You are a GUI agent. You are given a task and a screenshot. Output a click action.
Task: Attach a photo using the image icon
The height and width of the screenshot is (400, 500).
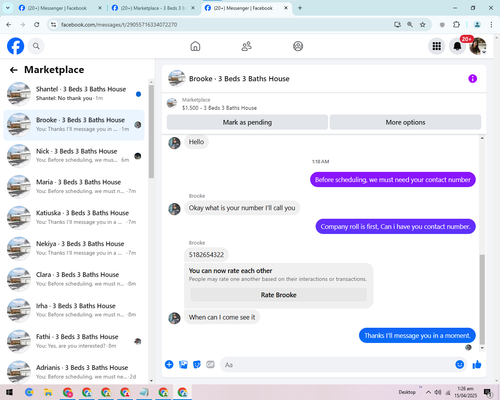[183, 365]
